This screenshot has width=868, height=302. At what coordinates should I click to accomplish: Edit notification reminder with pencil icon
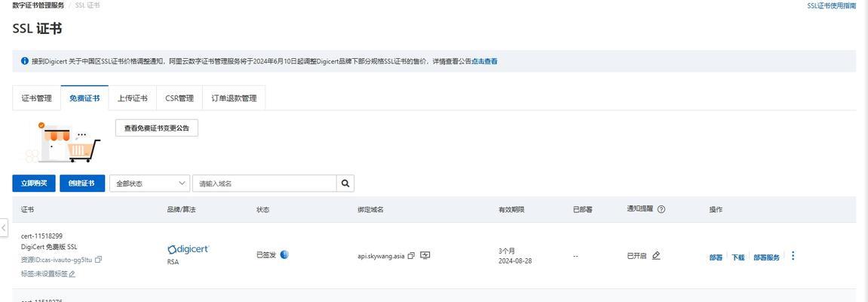656,255
